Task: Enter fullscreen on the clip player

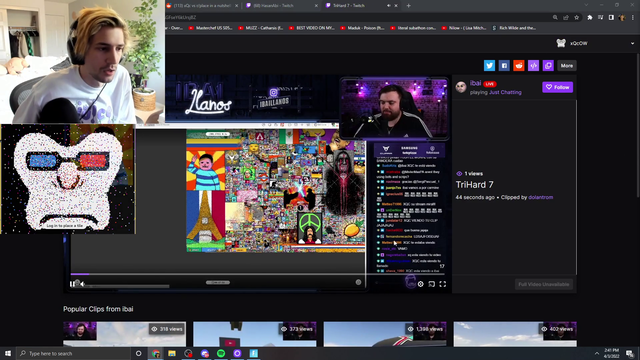Action: (442, 284)
